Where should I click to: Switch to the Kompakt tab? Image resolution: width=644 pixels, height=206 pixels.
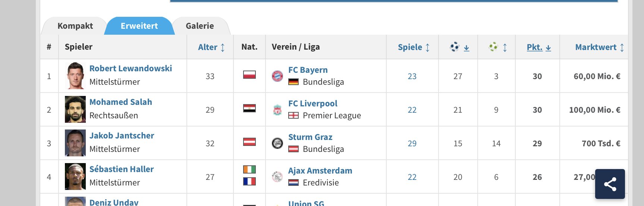[x=75, y=26]
